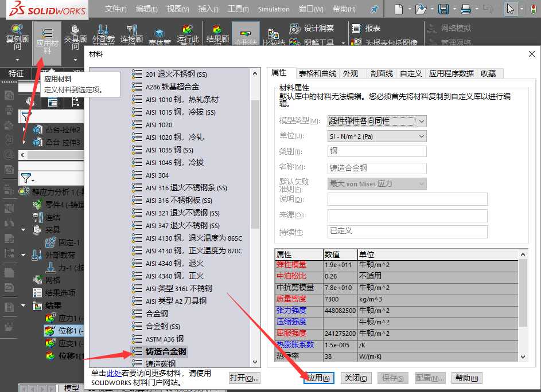Select ASTM A36 钢 in the material list
Viewport: 541px width, 392px height.
(158, 339)
